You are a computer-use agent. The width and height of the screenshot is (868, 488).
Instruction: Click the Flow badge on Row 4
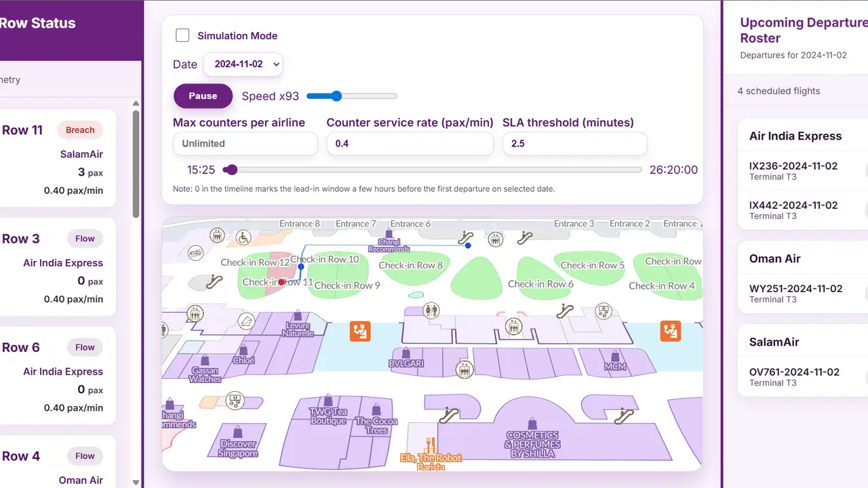(85, 455)
